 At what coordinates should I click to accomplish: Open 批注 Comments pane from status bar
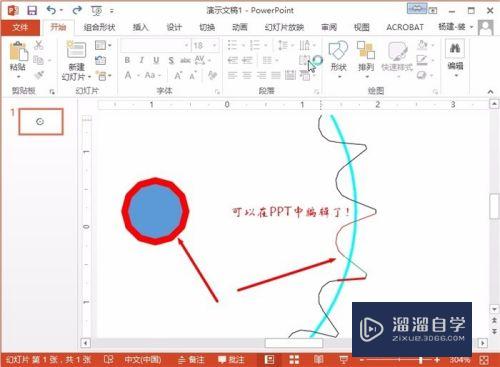point(231,360)
